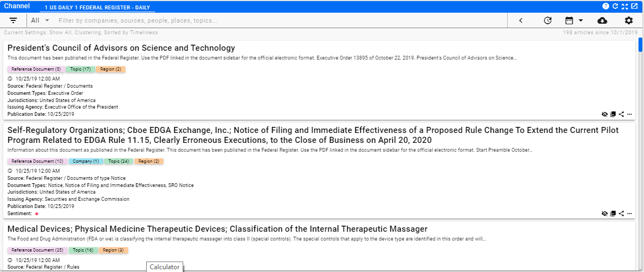Click 'Source: Federal Register / Rules' text
Screen dimensions: 644x272
43,267
